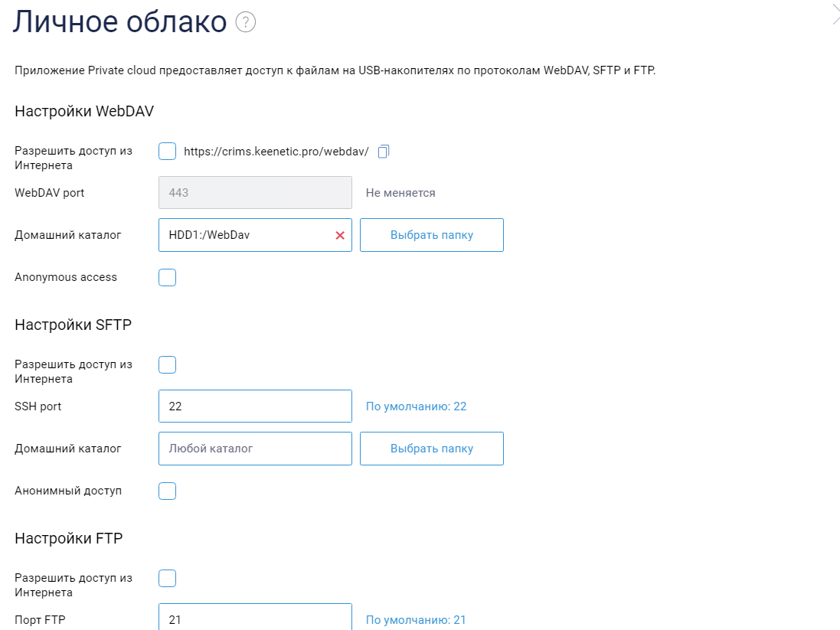Click the 'WebDAV port' label
The width and height of the screenshot is (840, 630).
click(49, 193)
